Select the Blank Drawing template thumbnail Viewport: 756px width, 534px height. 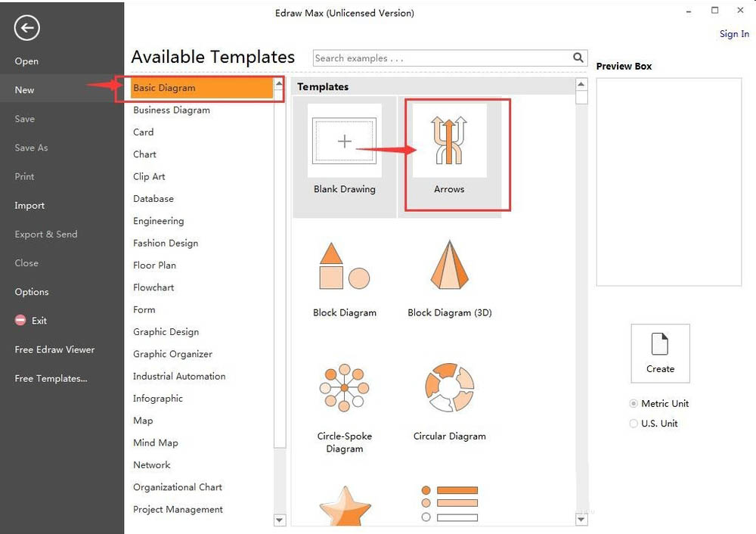(344, 141)
